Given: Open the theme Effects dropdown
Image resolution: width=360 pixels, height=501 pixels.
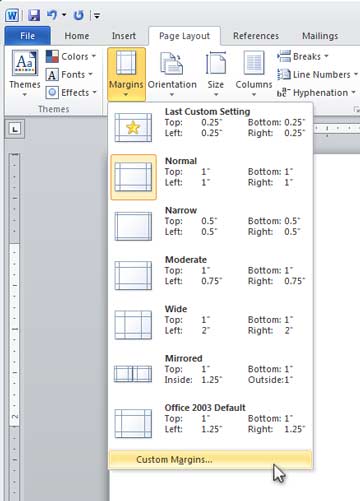Looking at the screenshot, I should (71, 92).
